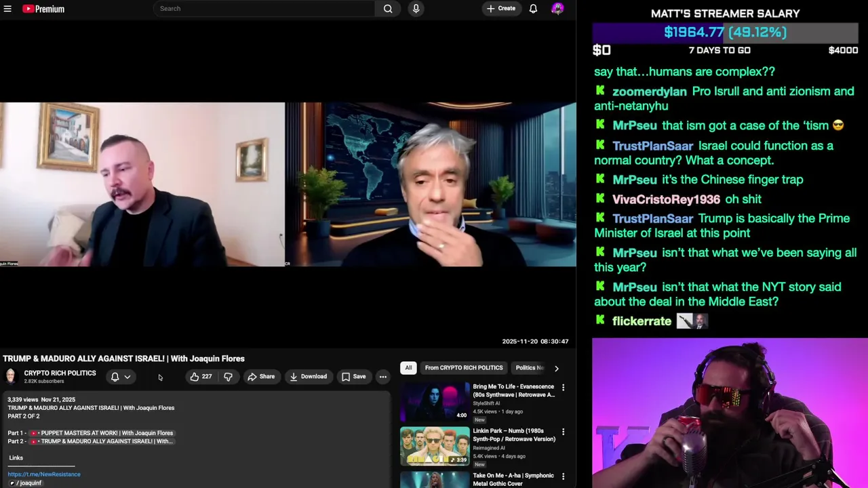This screenshot has width=868, height=488.
Task: Click Matt's streamer salary progress bar
Action: tap(726, 32)
